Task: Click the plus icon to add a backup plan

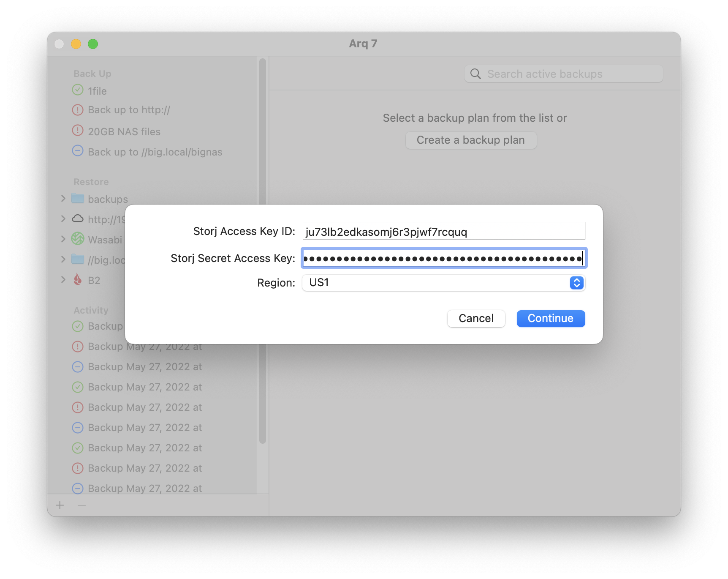Action: (x=60, y=505)
